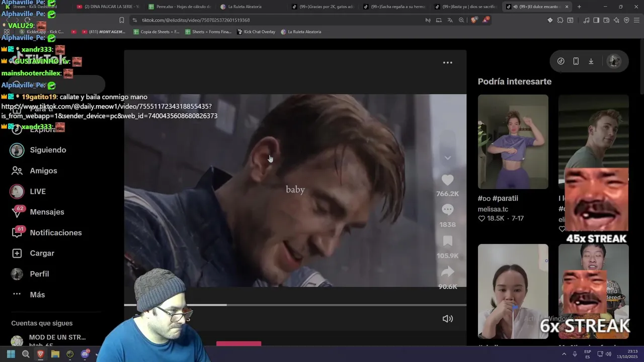Screen dimensions: 644x362
Task: Toggle the browser sidebar panel icon
Action: point(596,20)
